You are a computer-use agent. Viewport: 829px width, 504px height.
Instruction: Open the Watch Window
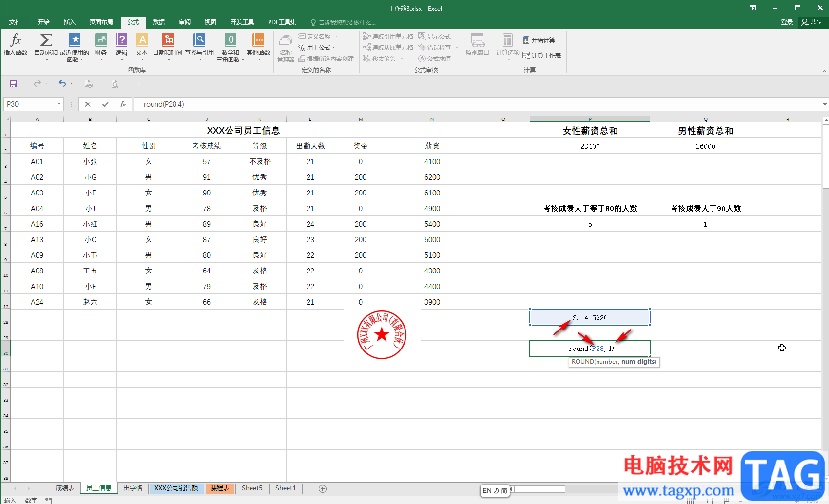[478, 45]
